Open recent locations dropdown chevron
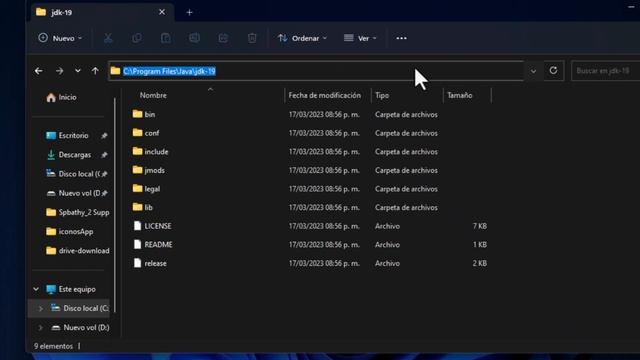 click(x=78, y=71)
